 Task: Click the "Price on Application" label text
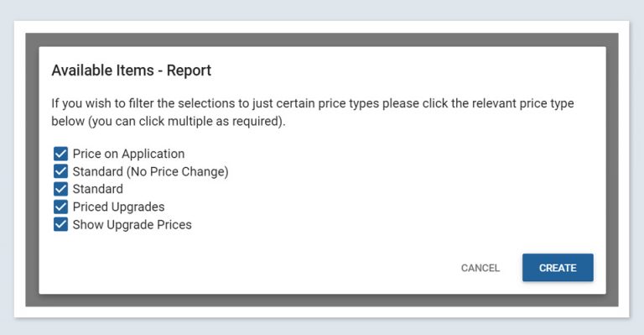coord(128,154)
